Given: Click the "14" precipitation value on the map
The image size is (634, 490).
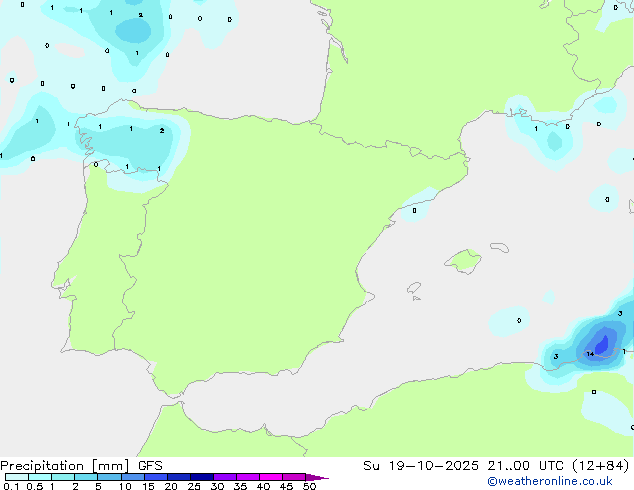Looking at the screenshot, I should point(590,354).
